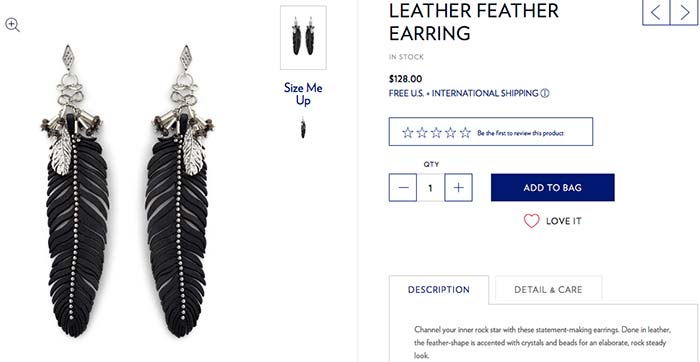This screenshot has height=362, width=700.
Task: Open the Description tab
Action: [x=439, y=290]
